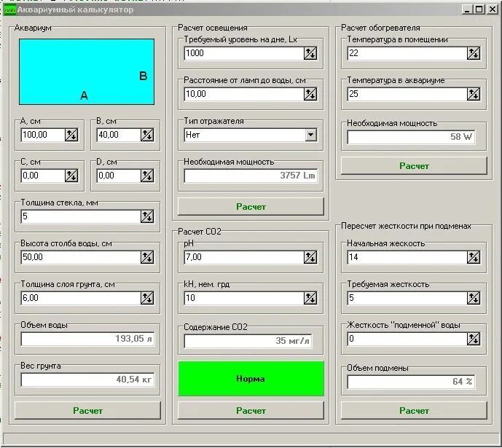Click Расчет button in Расчет освещения panel
This screenshot has height=448, width=502.
coord(251,207)
